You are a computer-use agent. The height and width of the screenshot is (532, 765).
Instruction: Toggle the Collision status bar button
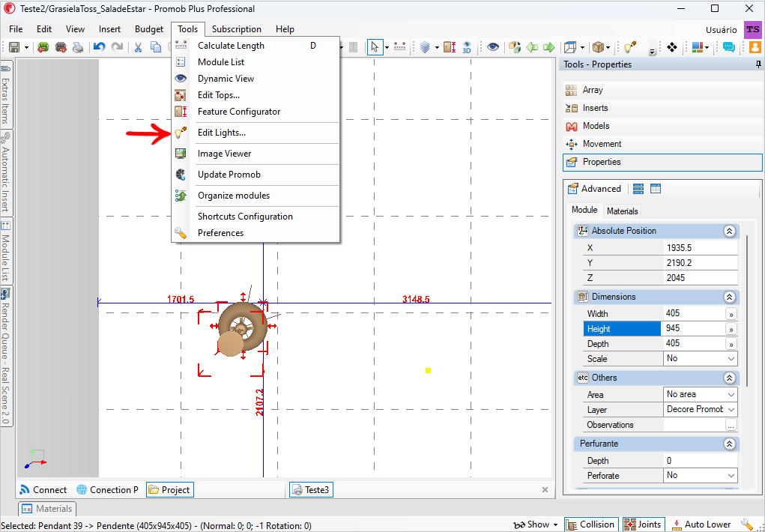(x=591, y=525)
